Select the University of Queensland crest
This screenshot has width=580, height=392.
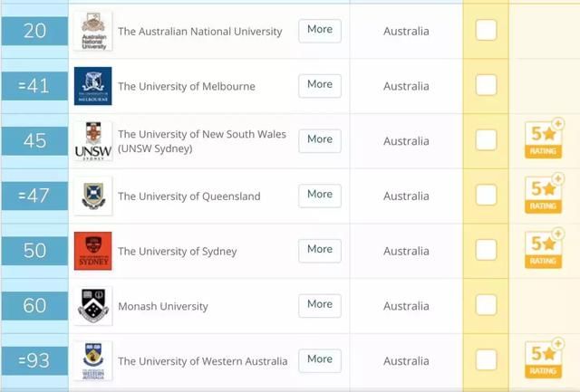[x=92, y=196]
